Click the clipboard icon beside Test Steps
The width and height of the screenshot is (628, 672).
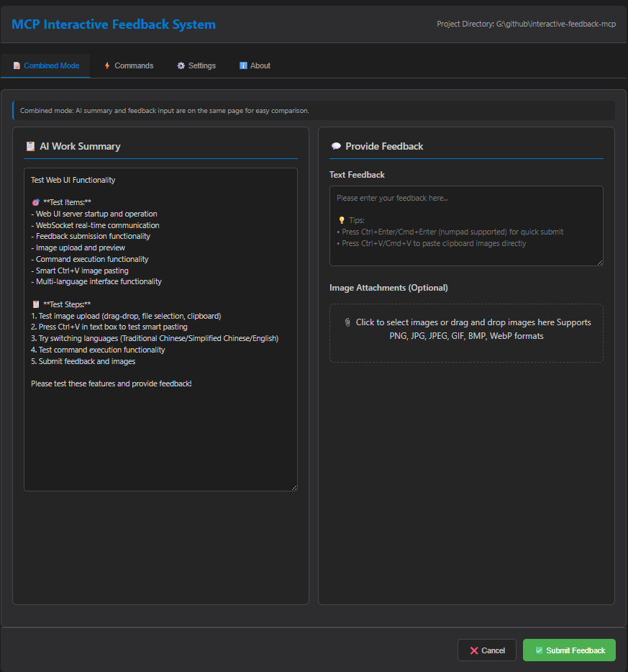pos(35,304)
